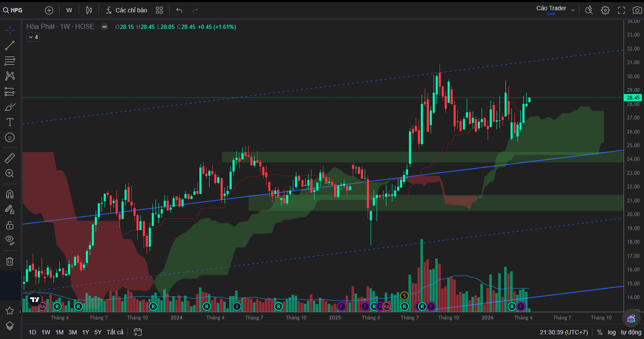Collapse the indicator legend showing 4
Image resolution: width=644 pixels, height=339 pixels.
33,37
